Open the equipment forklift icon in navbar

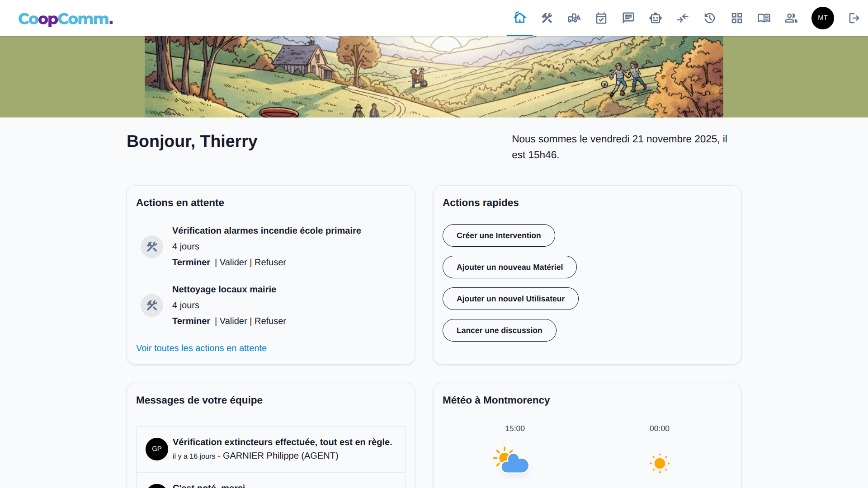coord(574,18)
